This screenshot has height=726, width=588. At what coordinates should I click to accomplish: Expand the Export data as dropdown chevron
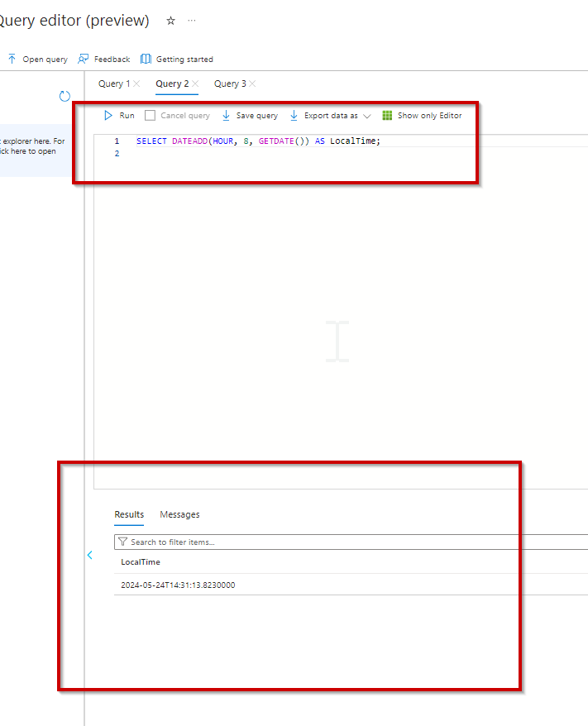click(367, 116)
